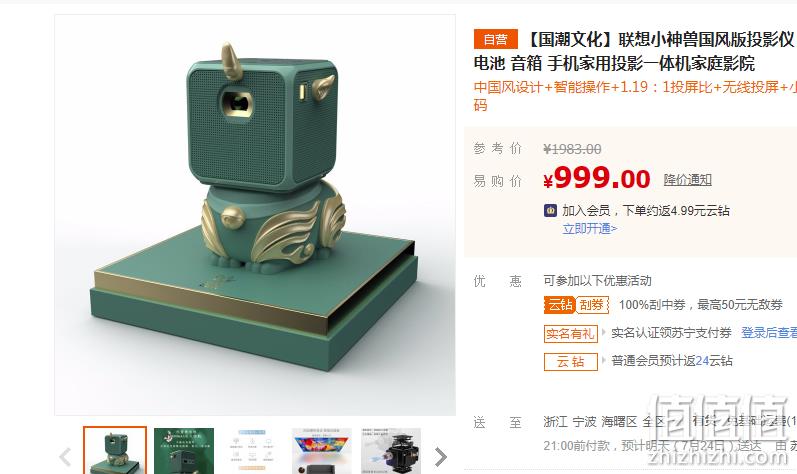Click the orange 自营 badge

point(496,39)
